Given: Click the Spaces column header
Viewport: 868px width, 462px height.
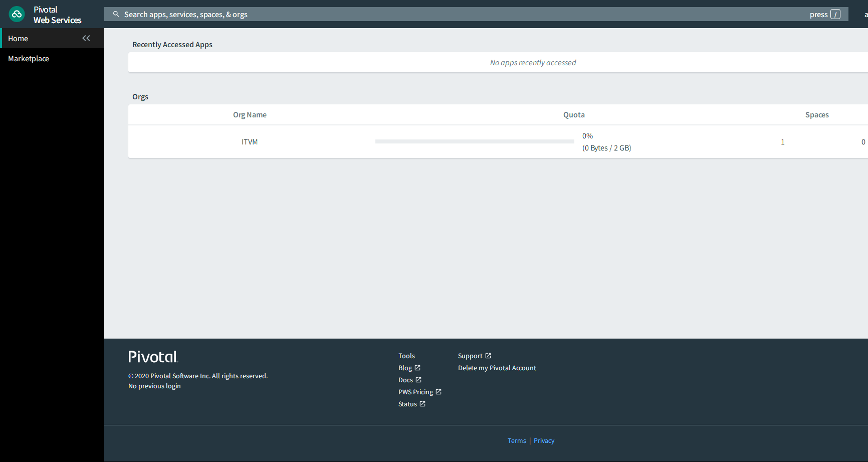Looking at the screenshot, I should click(817, 115).
